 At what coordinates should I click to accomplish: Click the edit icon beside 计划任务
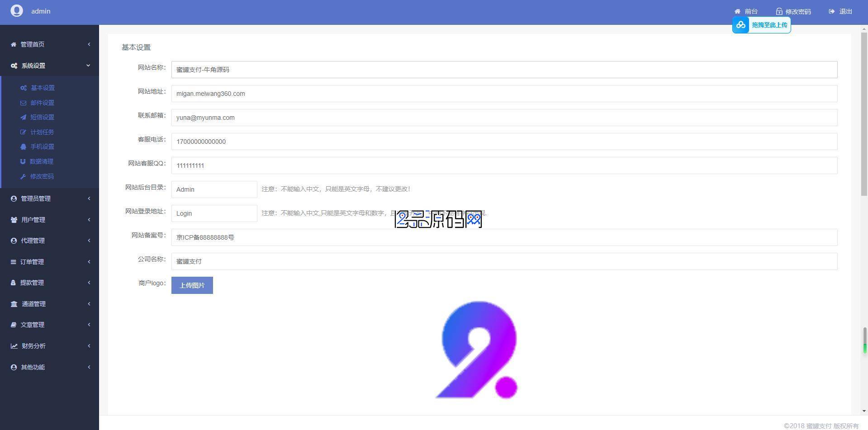point(23,132)
